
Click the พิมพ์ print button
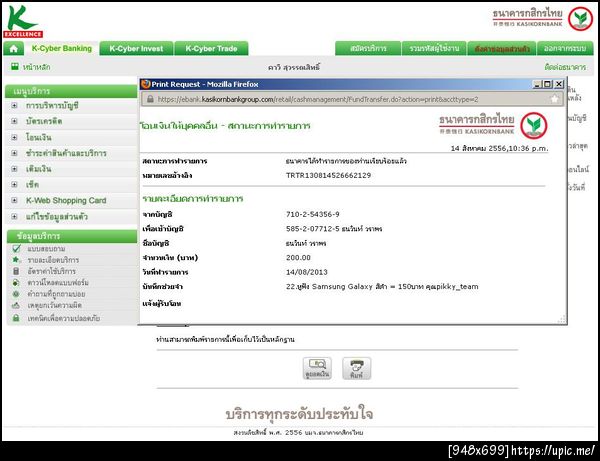coord(356,368)
